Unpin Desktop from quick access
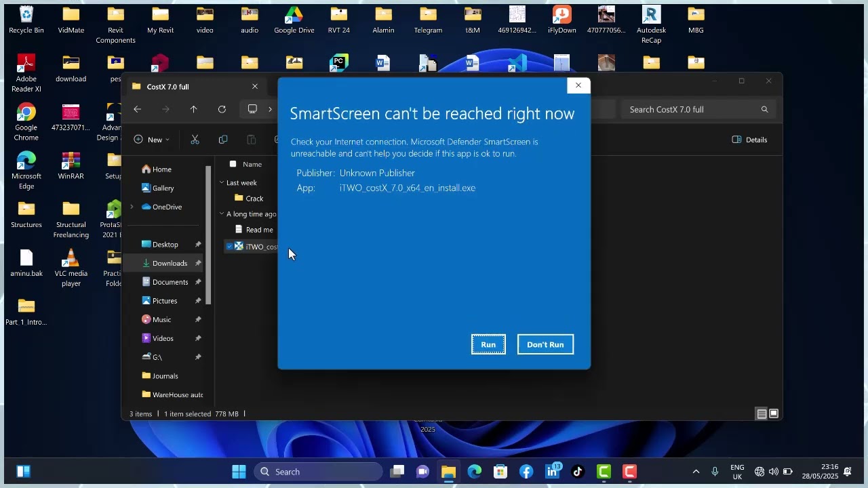868x488 pixels. 198,245
